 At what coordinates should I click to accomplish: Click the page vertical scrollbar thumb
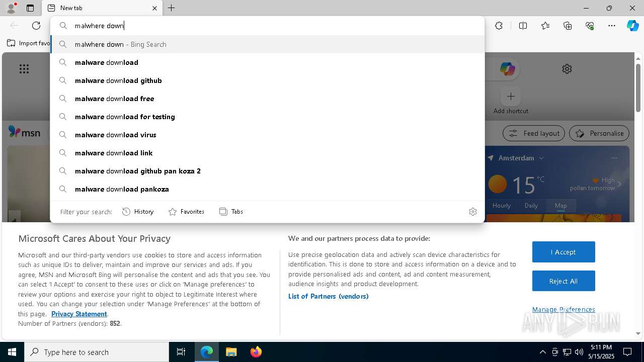pyautogui.click(x=638, y=88)
